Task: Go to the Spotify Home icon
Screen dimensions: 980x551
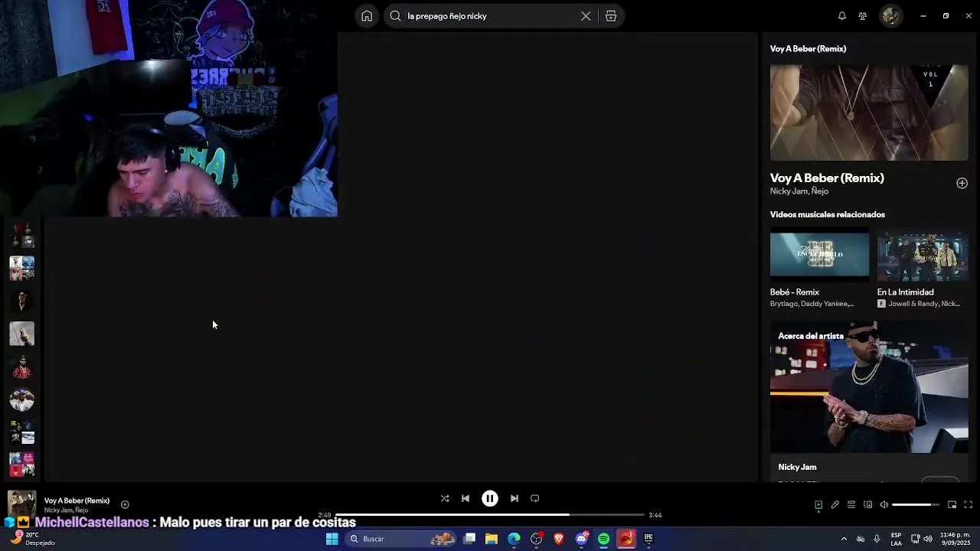Action: click(x=367, y=16)
